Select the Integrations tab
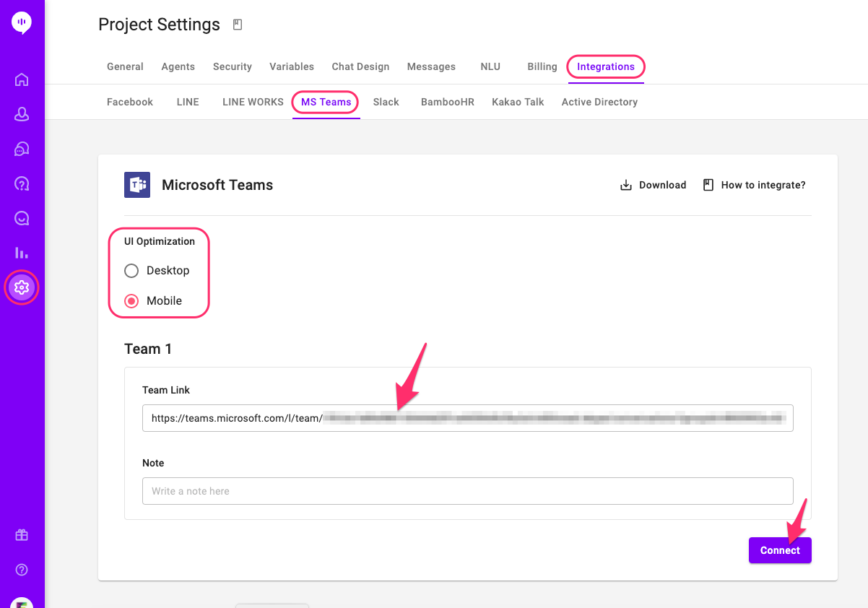 [x=606, y=66]
